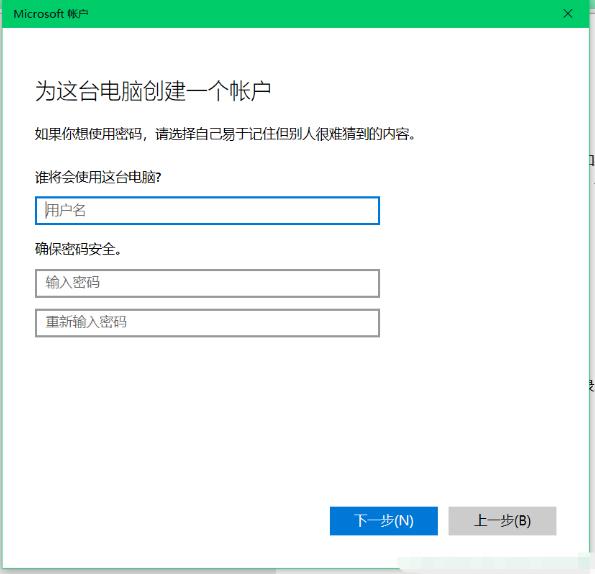Click the password hint text 如果你想使用密码

point(88,134)
